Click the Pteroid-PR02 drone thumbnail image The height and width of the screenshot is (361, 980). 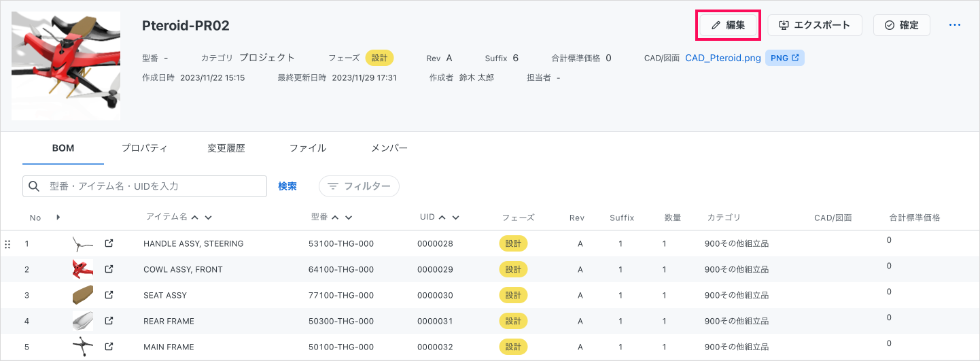coord(66,65)
